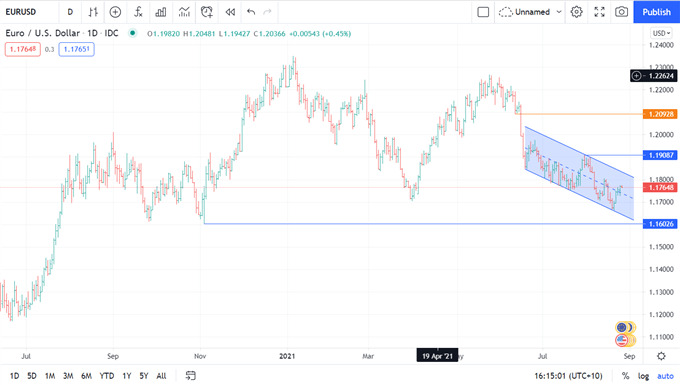
Task: Redo the last chart action
Action: point(268,12)
